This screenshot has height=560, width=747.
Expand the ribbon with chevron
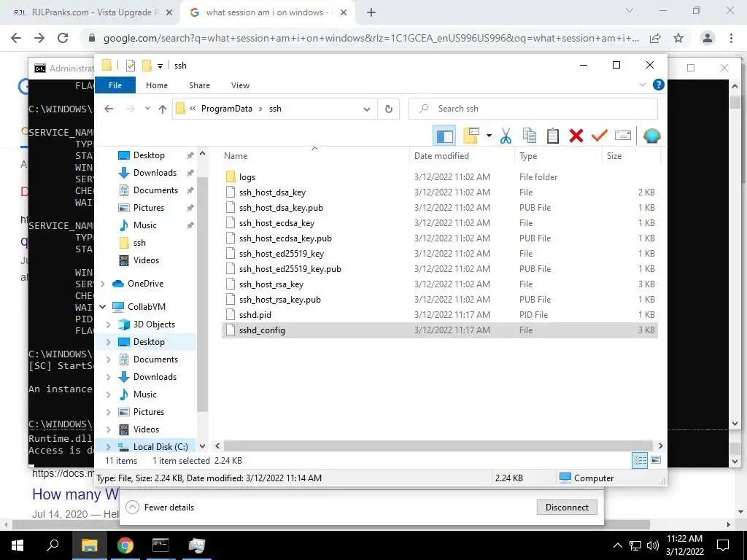coord(642,85)
